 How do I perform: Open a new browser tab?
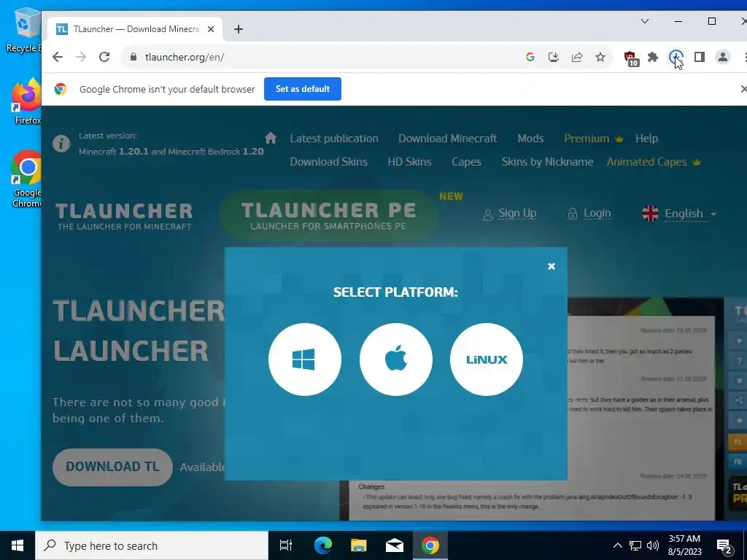pos(239,29)
